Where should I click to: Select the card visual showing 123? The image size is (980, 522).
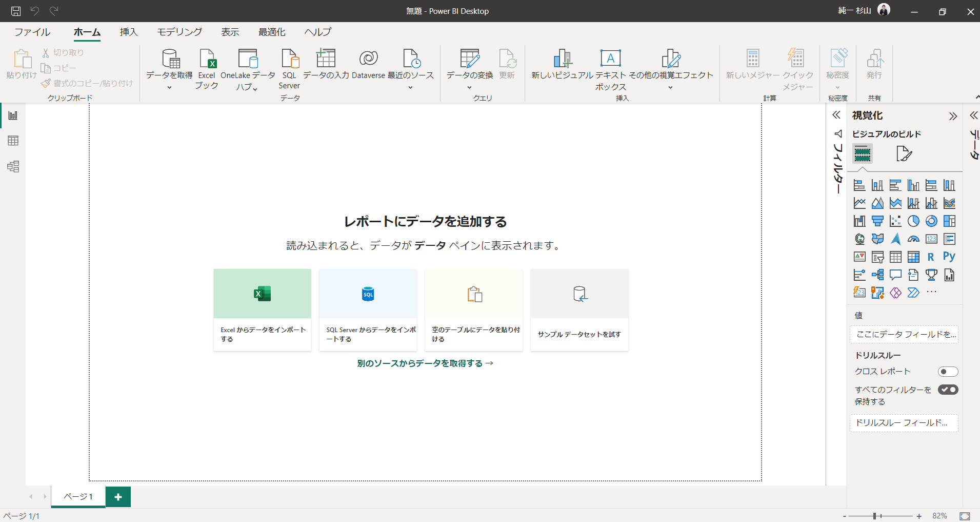tap(931, 239)
